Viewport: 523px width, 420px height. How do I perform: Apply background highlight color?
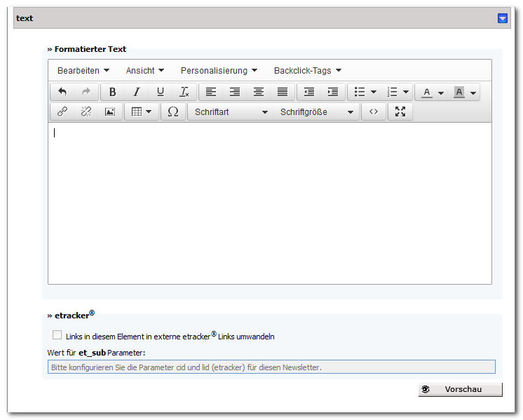tap(459, 92)
